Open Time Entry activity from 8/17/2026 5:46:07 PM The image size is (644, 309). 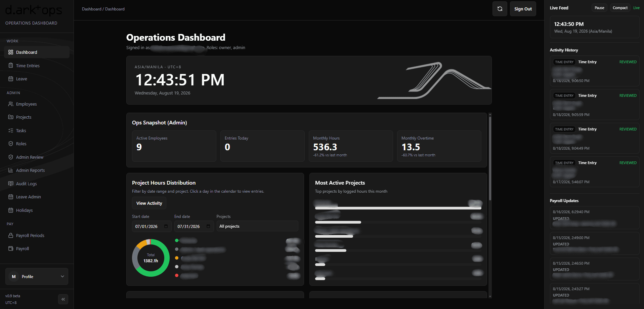(x=595, y=172)
